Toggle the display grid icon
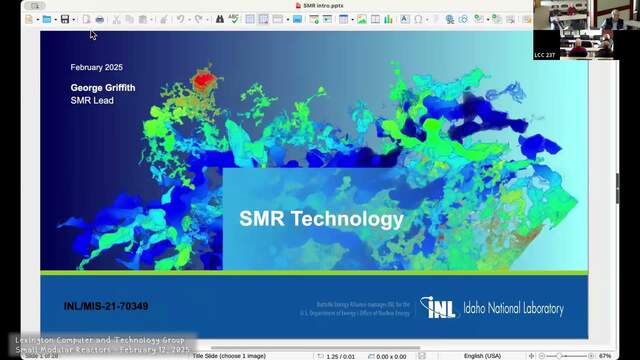The height and width of the screenshot is (360, 640). (250, 19)
